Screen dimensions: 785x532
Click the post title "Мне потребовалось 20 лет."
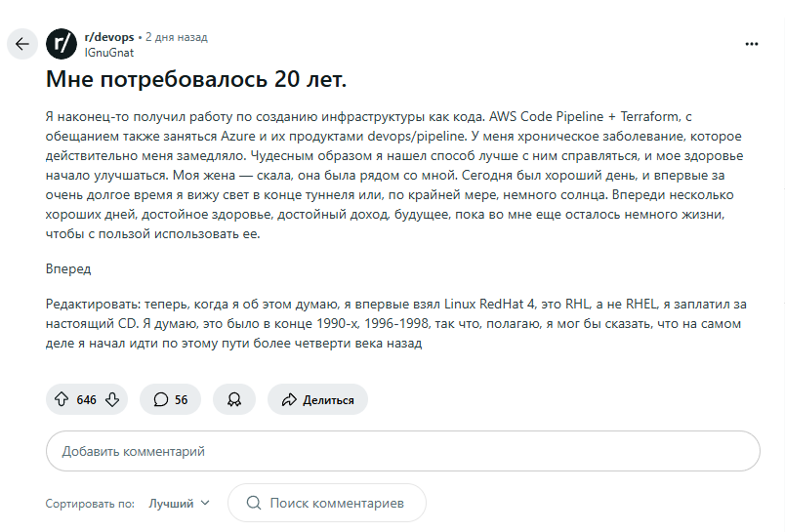tap(196, 78)
